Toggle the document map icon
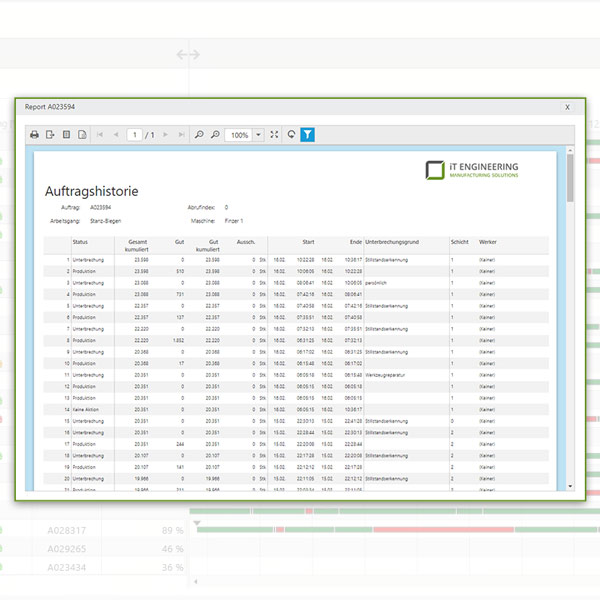The width and height of the screenshot is (600, 600). (x=67, y=134)
